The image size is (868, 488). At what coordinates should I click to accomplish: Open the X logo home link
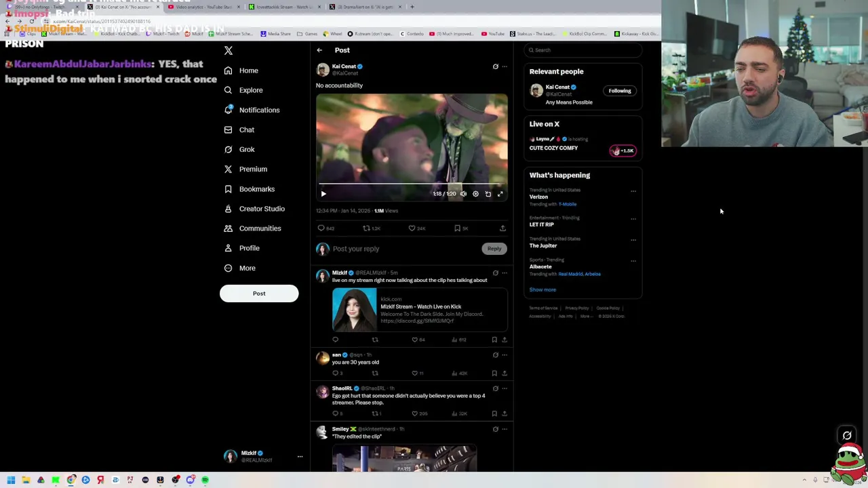click(229, 51)
